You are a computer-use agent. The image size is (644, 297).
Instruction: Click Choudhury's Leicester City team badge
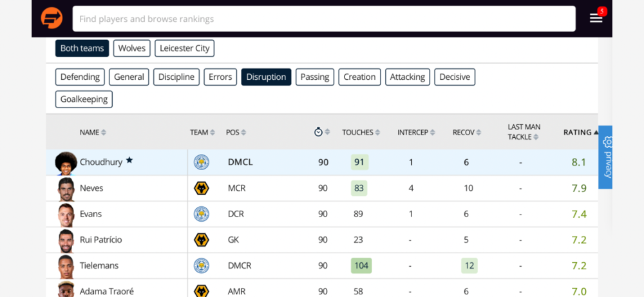pos(201,162)
